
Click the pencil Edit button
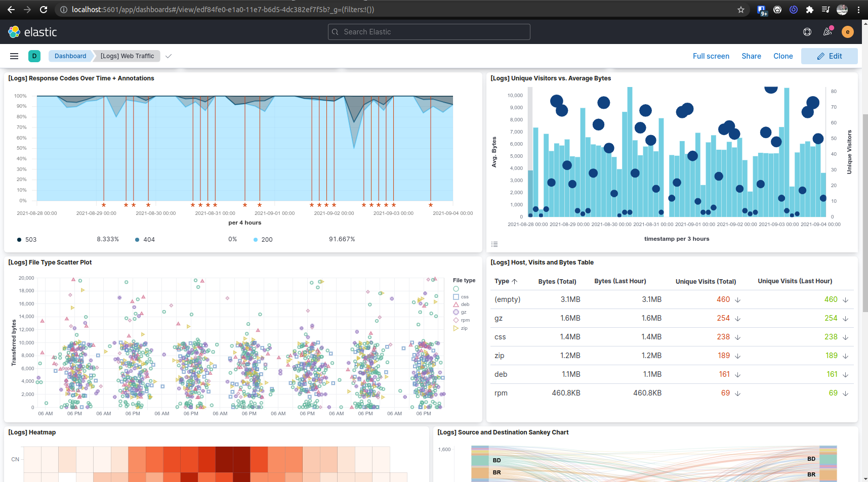point(829,56)
